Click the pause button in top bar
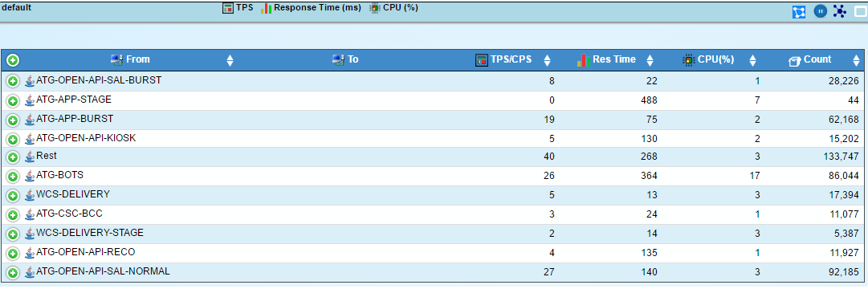This screenshot has height=289, width=868. pos(820,11)
